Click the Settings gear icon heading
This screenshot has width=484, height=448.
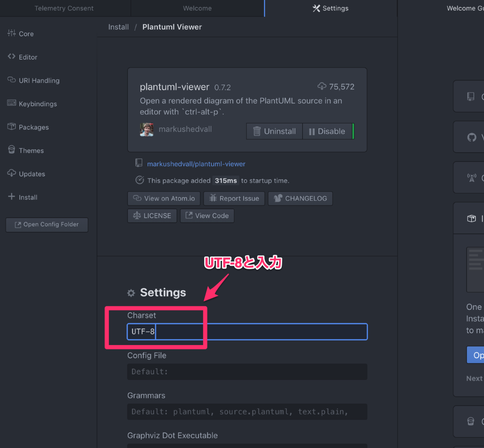pos(131,293)
